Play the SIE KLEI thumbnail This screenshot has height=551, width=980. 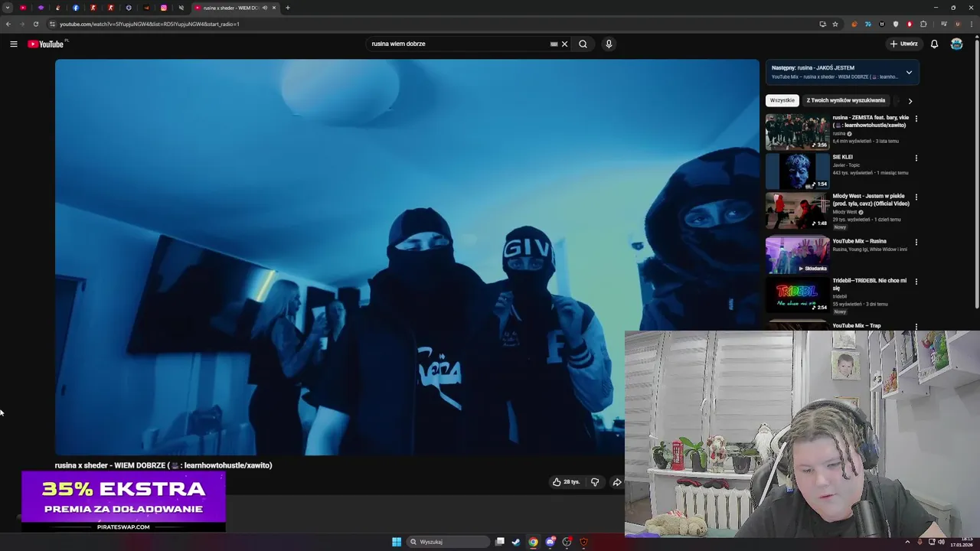797,171
